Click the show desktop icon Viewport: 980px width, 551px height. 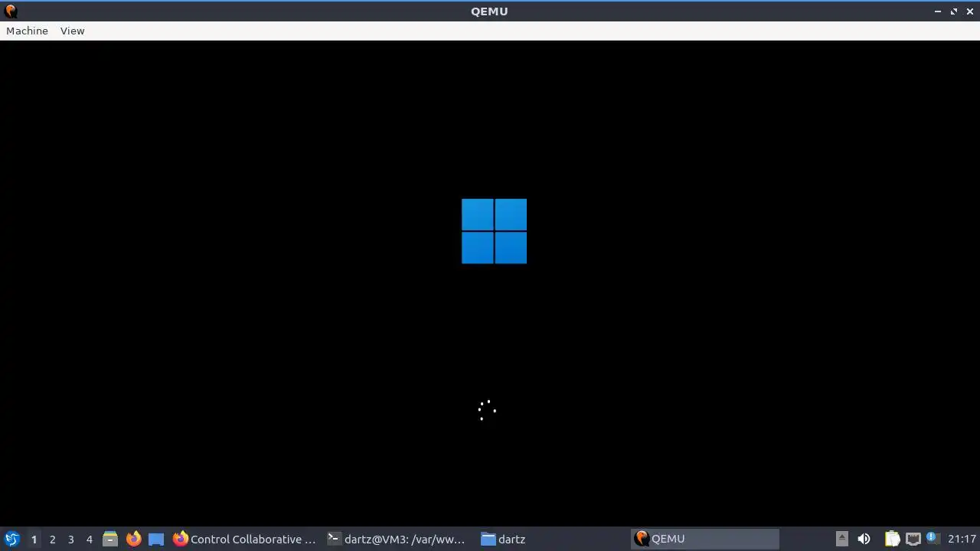pyautogui.click(x=156, y=539)
